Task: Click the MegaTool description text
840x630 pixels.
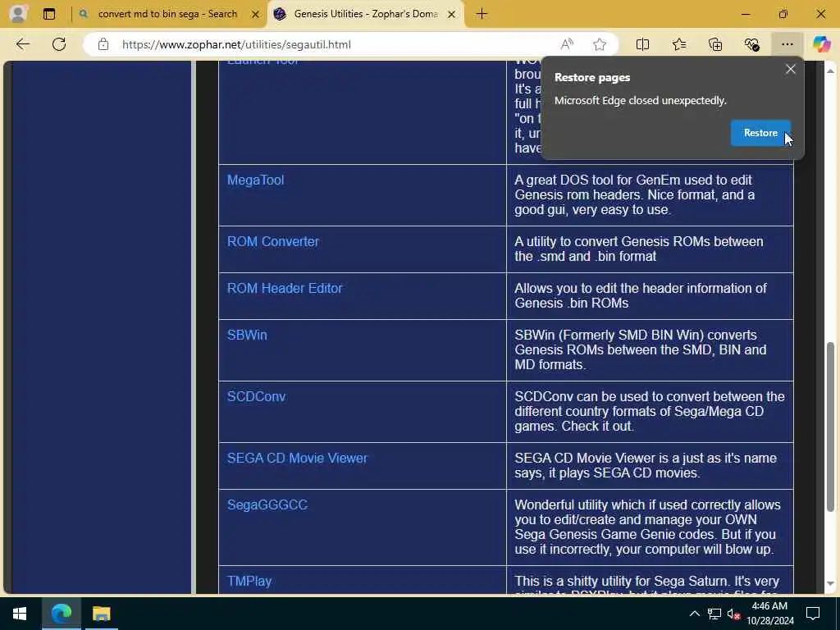Action: point(635,195)
